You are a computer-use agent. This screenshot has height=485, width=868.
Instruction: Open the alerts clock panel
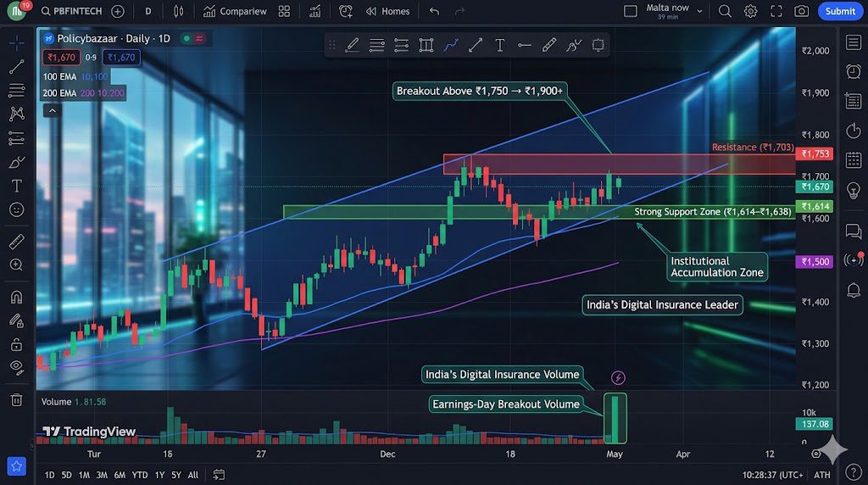coord(853,71)
